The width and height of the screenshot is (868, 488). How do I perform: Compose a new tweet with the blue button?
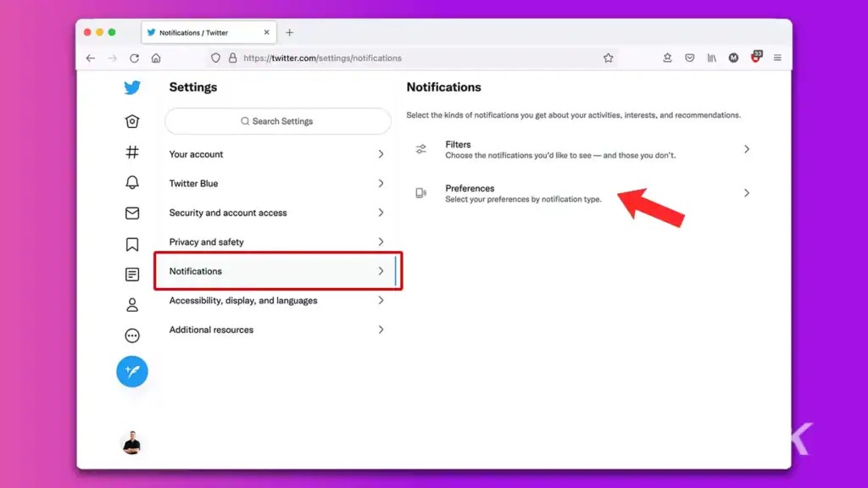132,371
